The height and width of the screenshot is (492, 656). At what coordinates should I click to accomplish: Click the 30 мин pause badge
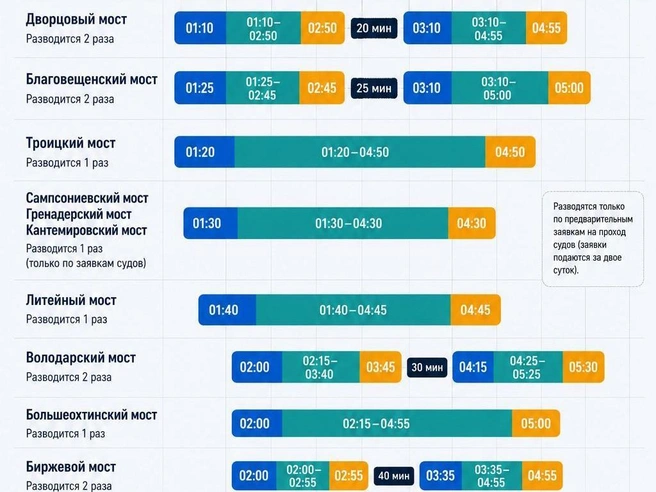coord(427,367)
